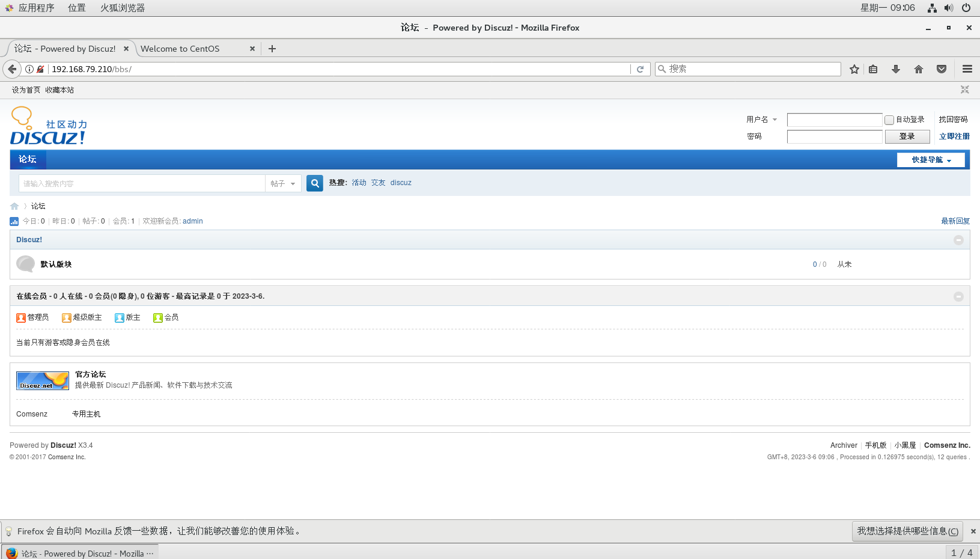Image resolution: width=980 pixels, height=559 pixels.
Task: Click the home icon in the breadcrumb
Action: click(14, 206)
